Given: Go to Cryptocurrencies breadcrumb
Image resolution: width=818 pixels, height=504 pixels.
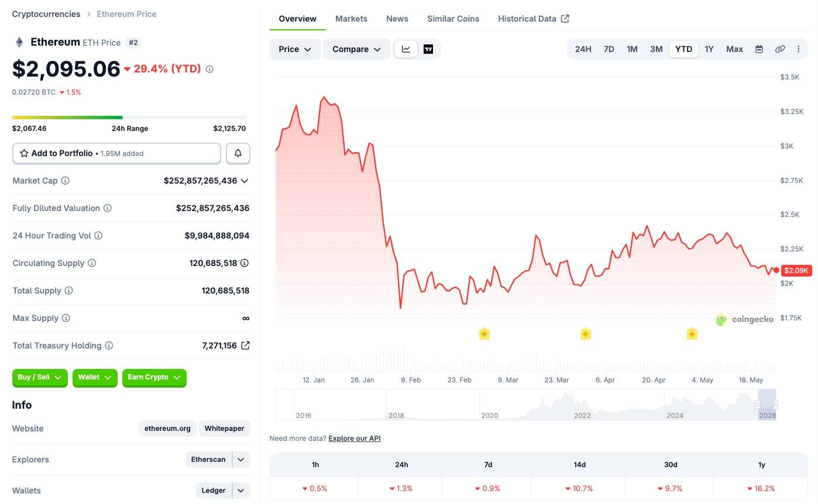Looking at the screenshot, I should 46,14.
